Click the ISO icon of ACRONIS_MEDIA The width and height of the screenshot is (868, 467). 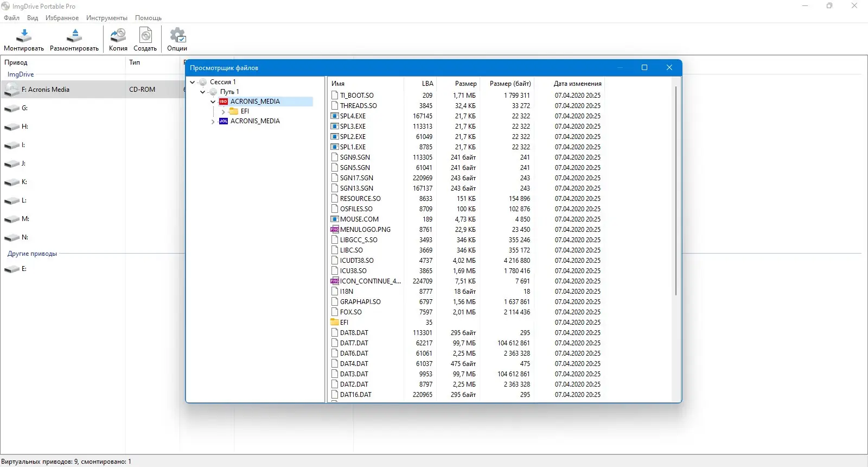[224, 102]
